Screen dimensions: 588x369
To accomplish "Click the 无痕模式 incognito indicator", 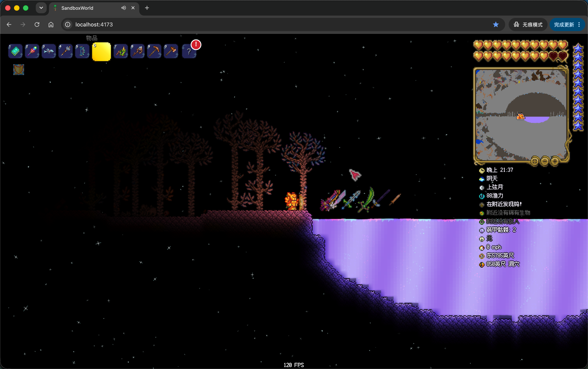I will [x=528, y=25].
